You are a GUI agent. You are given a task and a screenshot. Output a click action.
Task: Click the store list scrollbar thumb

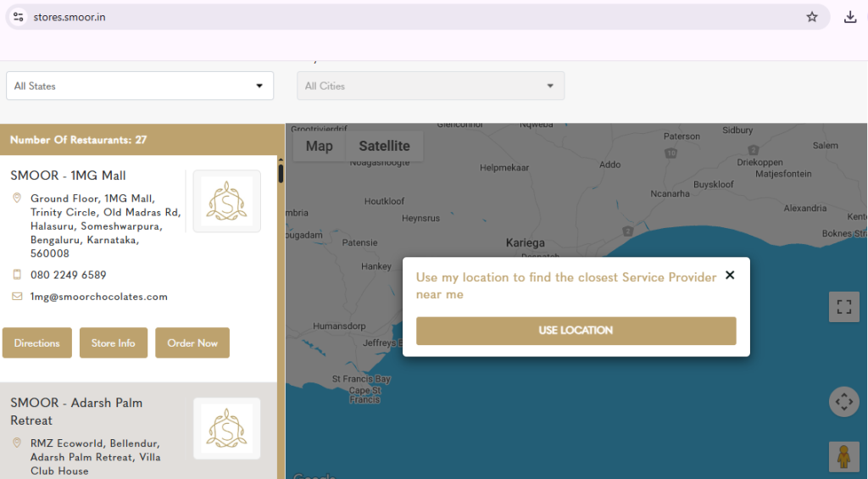click(x=281, y=173)
